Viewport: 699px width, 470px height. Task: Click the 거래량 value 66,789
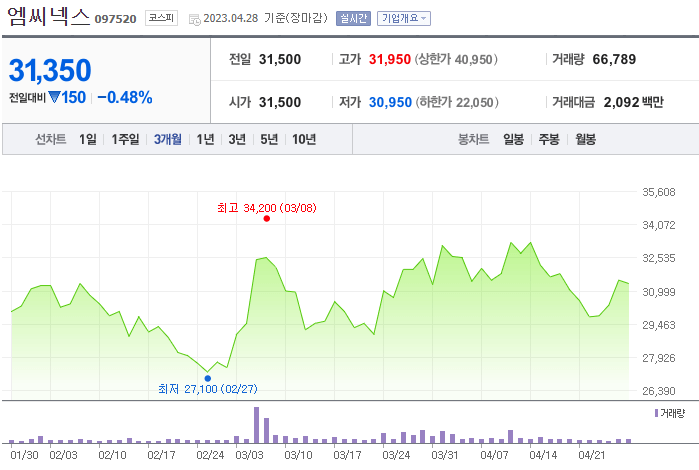click(614, 59)
